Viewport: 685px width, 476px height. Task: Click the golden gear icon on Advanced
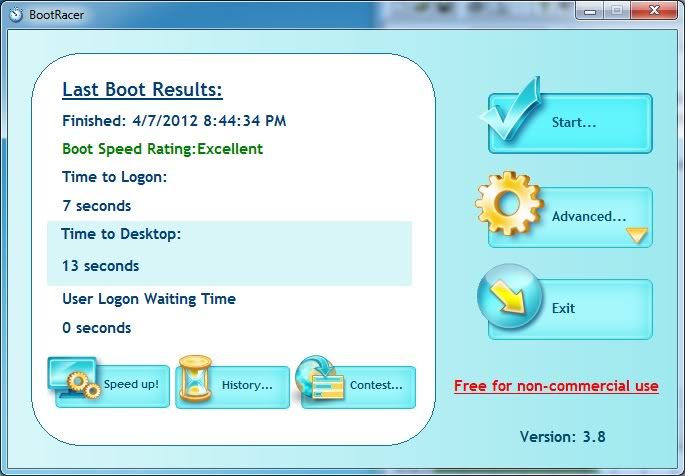(509, 204)
